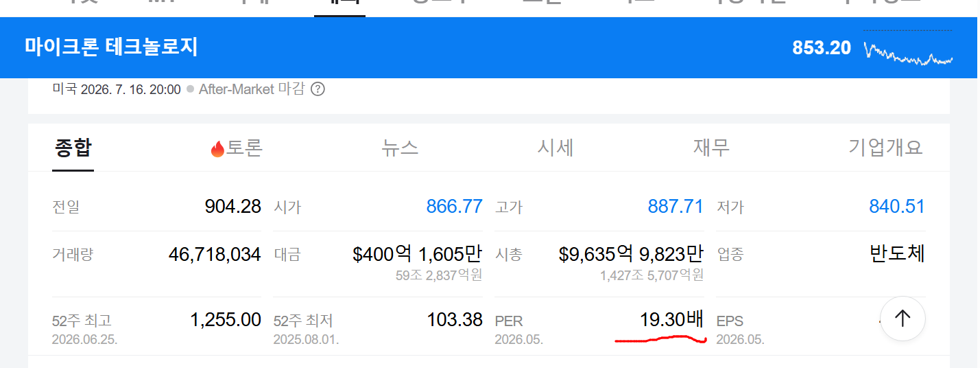
Task: Click the 업종 label
Action: (x=730, y=255)
